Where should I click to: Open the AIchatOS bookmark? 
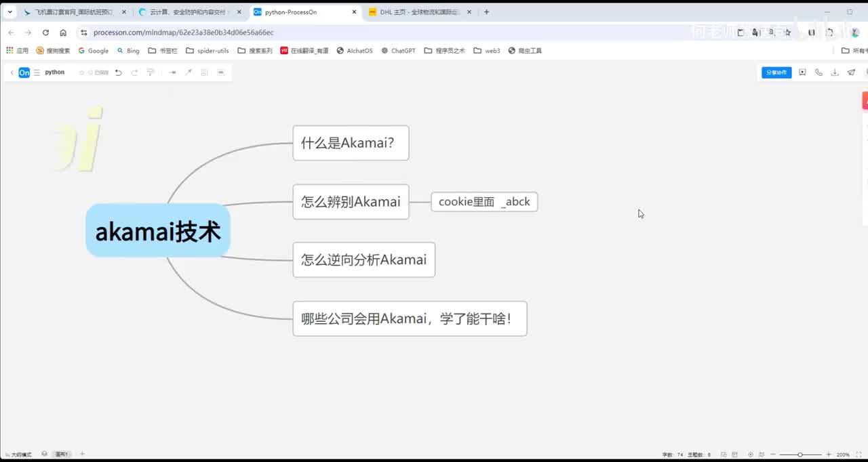click(x=355, y=51)
